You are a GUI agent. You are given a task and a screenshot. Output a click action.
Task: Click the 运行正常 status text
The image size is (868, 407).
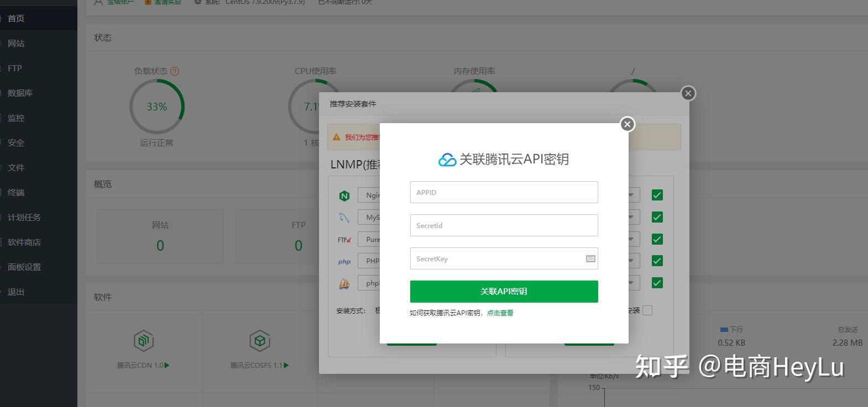click(x=156, y=142)
